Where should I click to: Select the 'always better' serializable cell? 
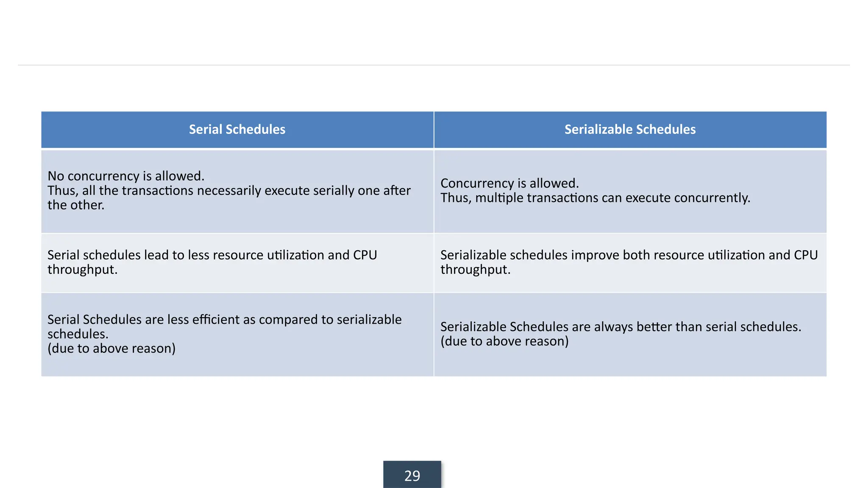point(630,335)
